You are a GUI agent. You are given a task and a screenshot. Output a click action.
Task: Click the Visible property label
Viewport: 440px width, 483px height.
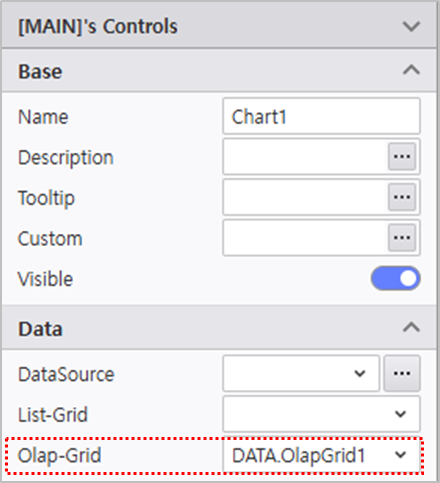click(x=45, y=279)
